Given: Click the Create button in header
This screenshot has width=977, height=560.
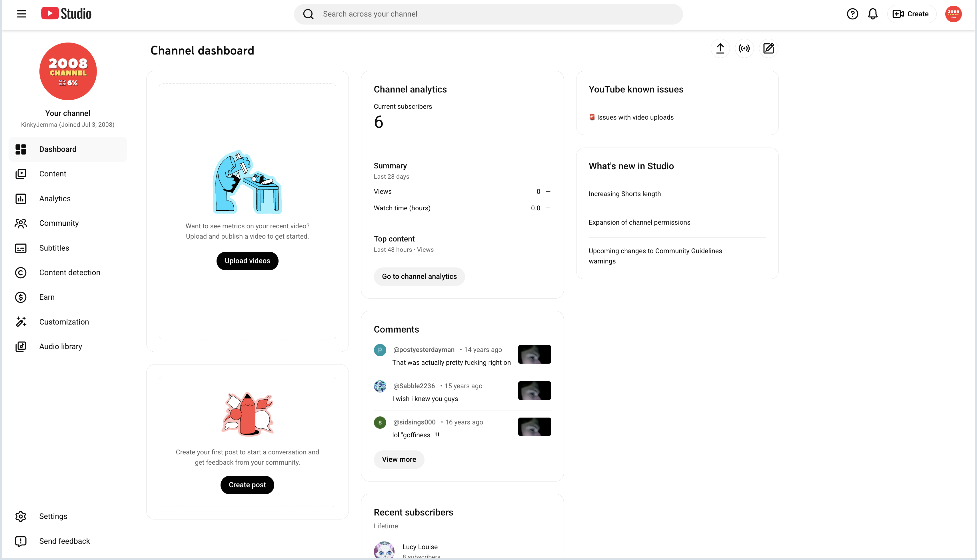Looking at the screenshot, I should click(x=911, y=14).
